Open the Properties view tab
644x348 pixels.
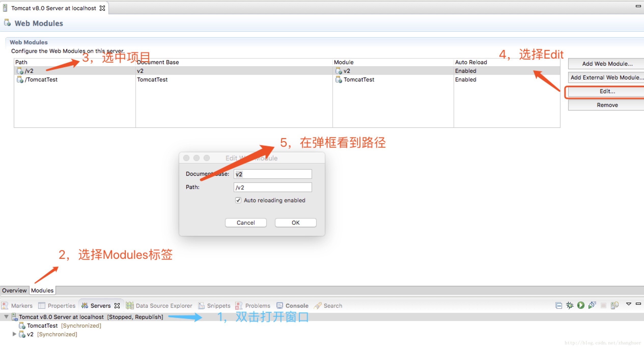pyautogui.click(x=57, y=306)
